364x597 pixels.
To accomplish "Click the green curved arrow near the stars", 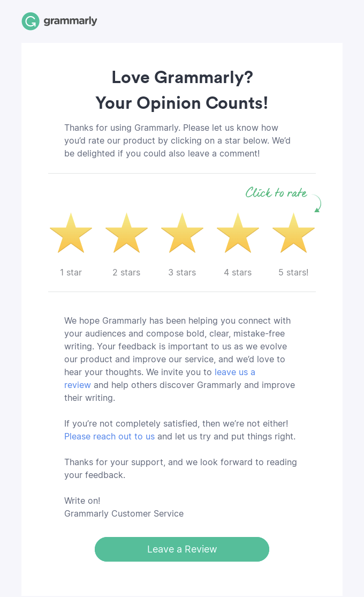I will 316,204.
